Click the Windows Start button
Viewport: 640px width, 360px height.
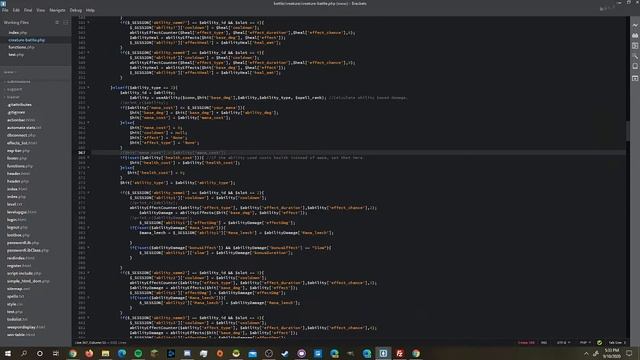pyautogui.click(x=8, y=353)
